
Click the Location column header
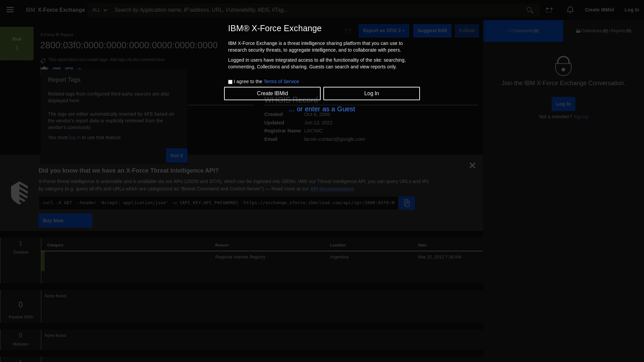tap(338, 245)
